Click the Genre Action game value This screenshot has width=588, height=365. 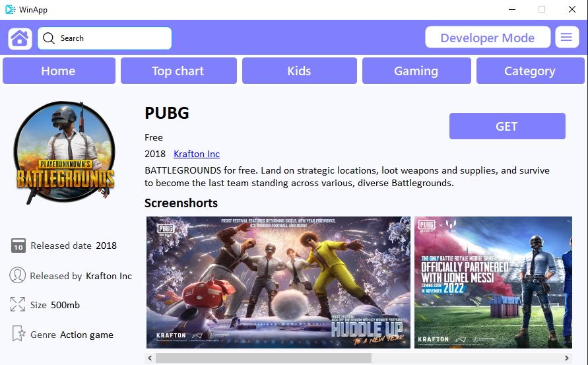click(x=86, y=335)
